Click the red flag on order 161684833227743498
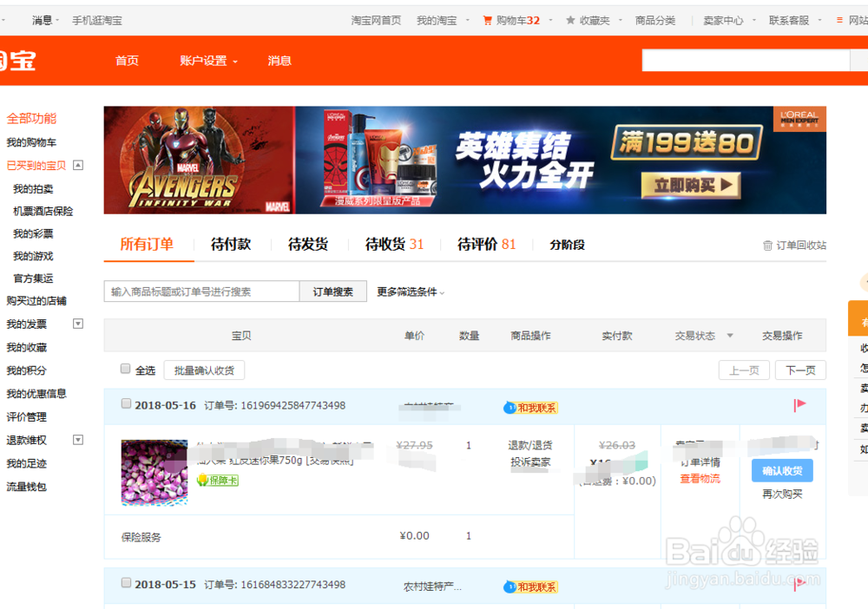 799,584
